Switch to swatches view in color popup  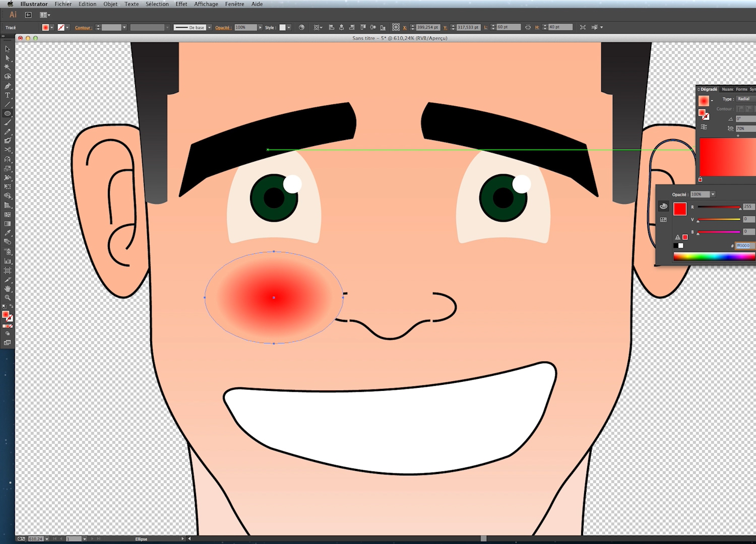tap(663, 220)
